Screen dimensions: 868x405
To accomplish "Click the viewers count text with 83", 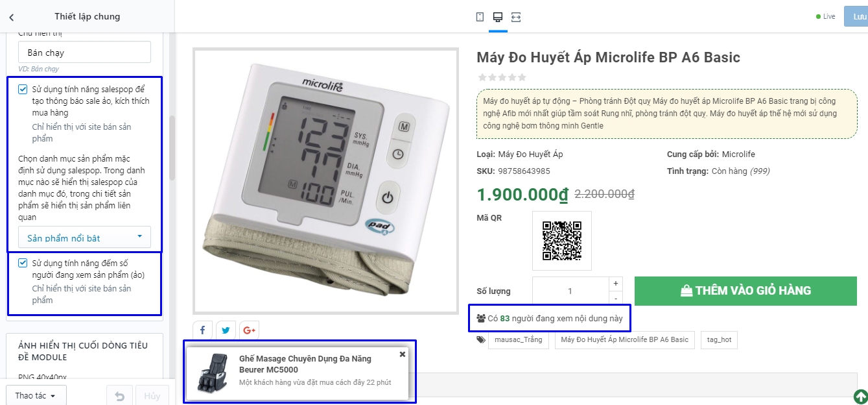I will coord(549,319).
